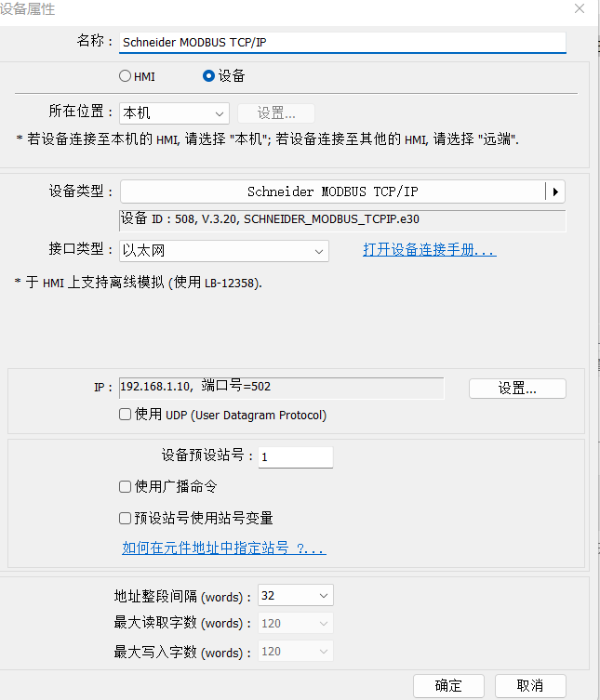Click the LB-12358 offline simulation note
This screenshot has width=600, height=700.
(x=139, y=283)
